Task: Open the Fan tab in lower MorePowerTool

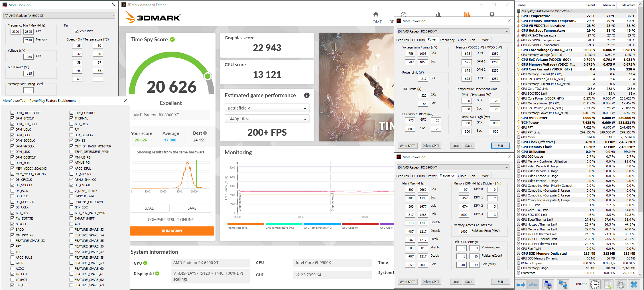Action: (472, 176)
